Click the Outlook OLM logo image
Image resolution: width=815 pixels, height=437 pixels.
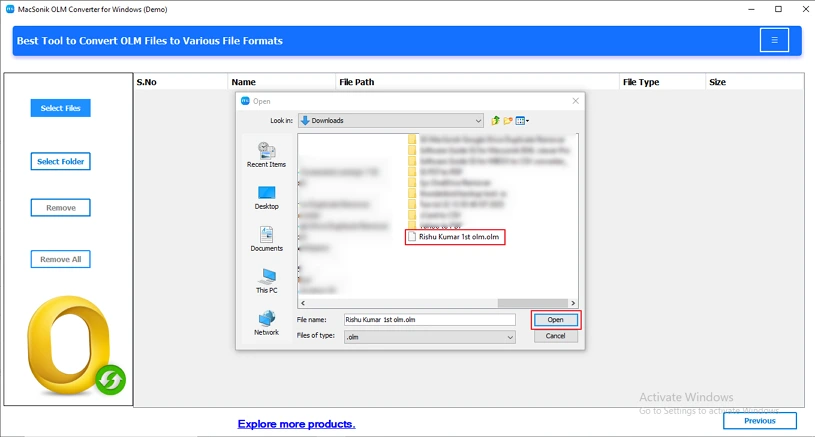pos(75,346)
